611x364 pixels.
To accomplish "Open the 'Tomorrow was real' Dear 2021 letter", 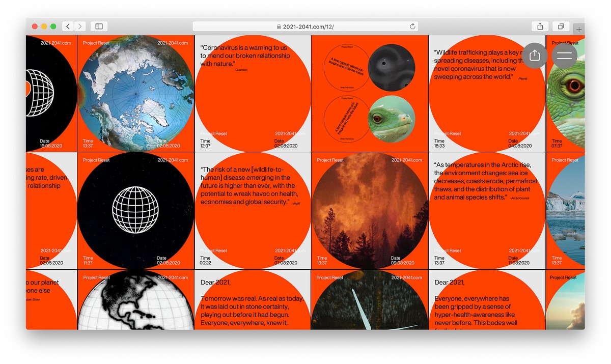I will [x=253, y=300].
